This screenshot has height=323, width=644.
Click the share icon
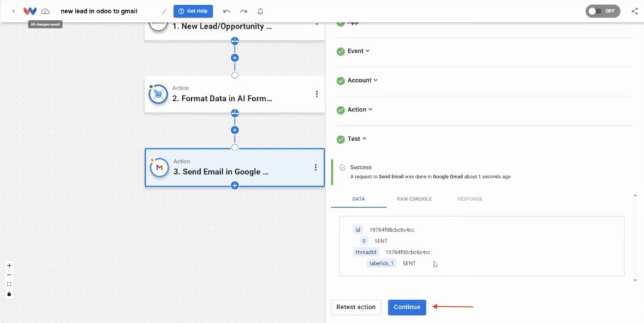click(x=635, y=11)
